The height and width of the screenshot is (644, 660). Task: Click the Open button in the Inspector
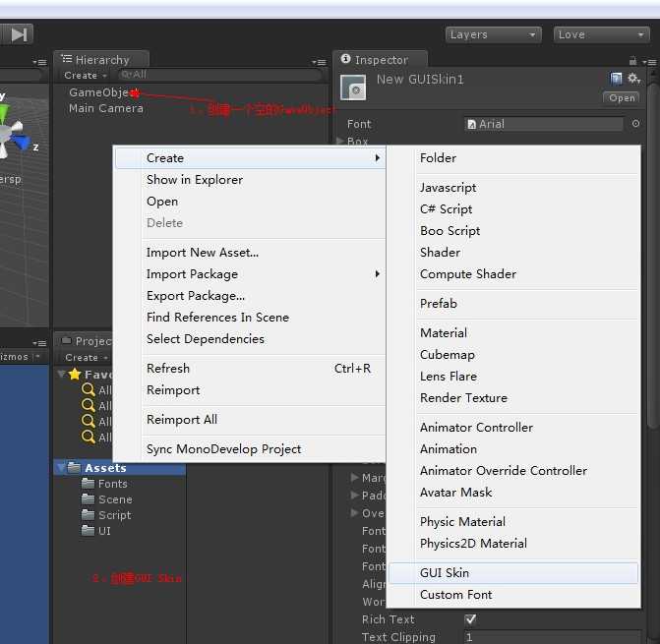coord(622,97)
